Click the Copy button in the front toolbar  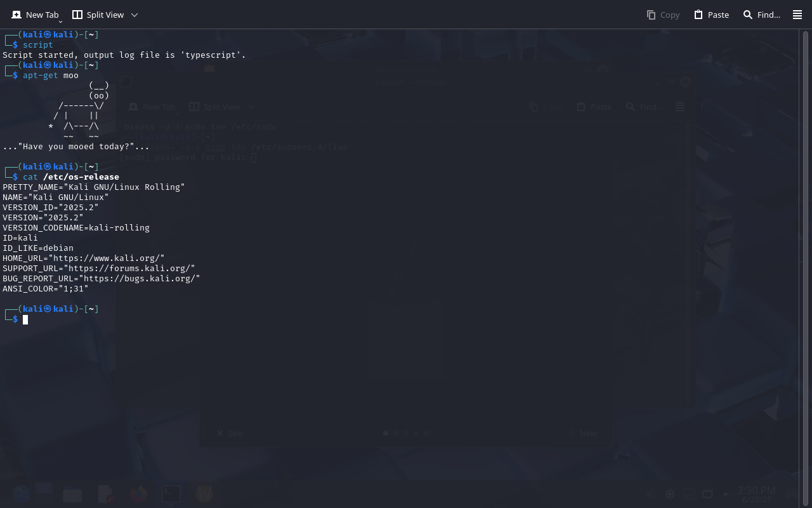click(x=663, y=15)
